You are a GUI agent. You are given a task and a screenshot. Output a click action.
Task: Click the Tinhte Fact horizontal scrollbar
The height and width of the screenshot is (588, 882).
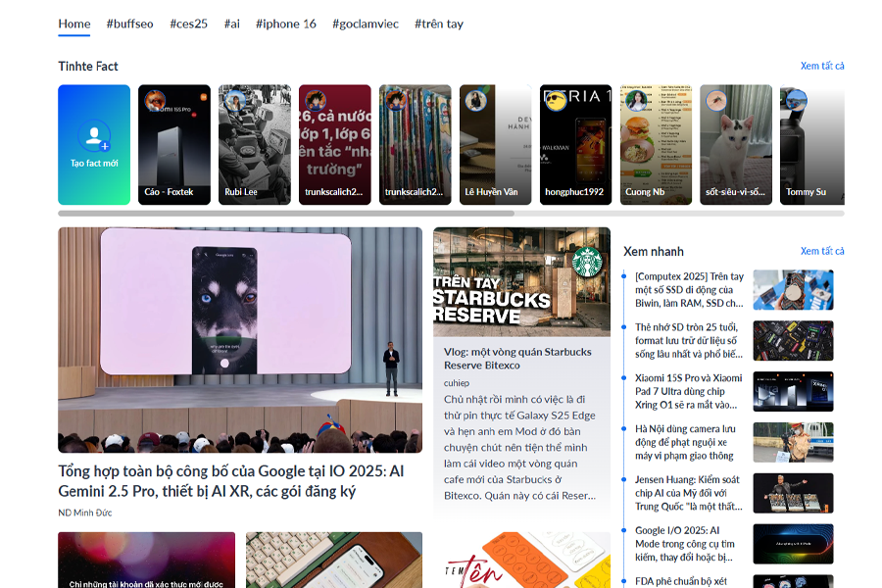[x=286, y=214]
